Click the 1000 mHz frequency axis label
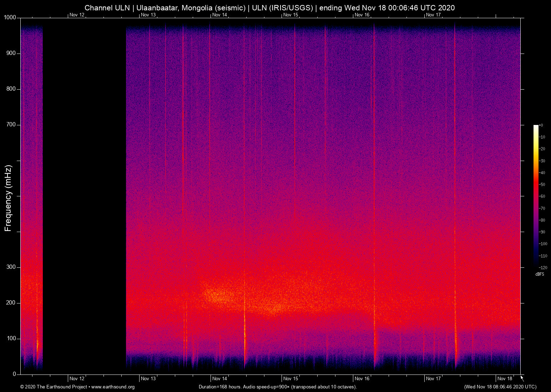551x392 pixels. (x=10, y=17)
